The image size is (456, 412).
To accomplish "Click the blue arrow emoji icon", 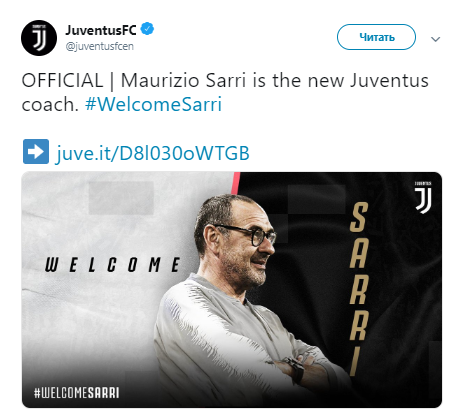I will pos(36,152).
